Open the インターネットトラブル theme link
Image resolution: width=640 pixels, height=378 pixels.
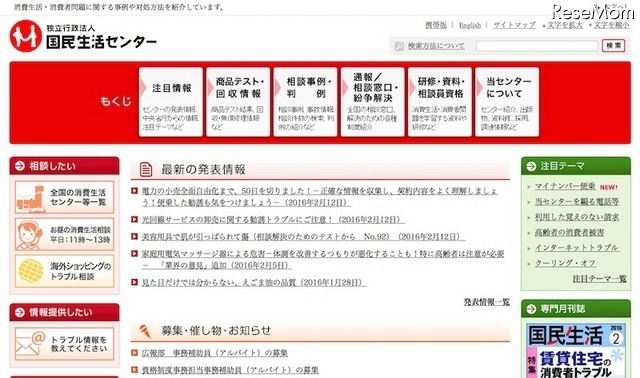coord(577,247)
